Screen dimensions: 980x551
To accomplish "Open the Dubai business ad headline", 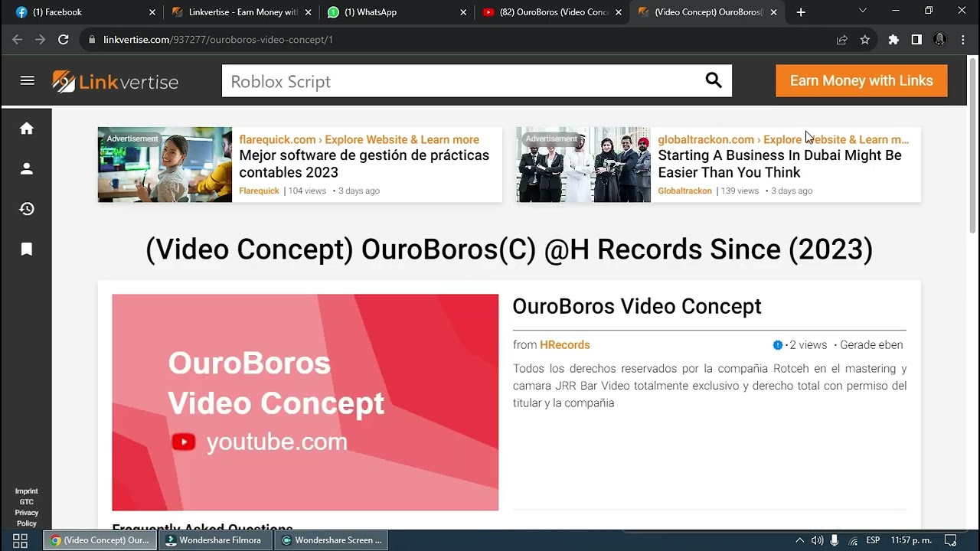I will pos(779,164).
